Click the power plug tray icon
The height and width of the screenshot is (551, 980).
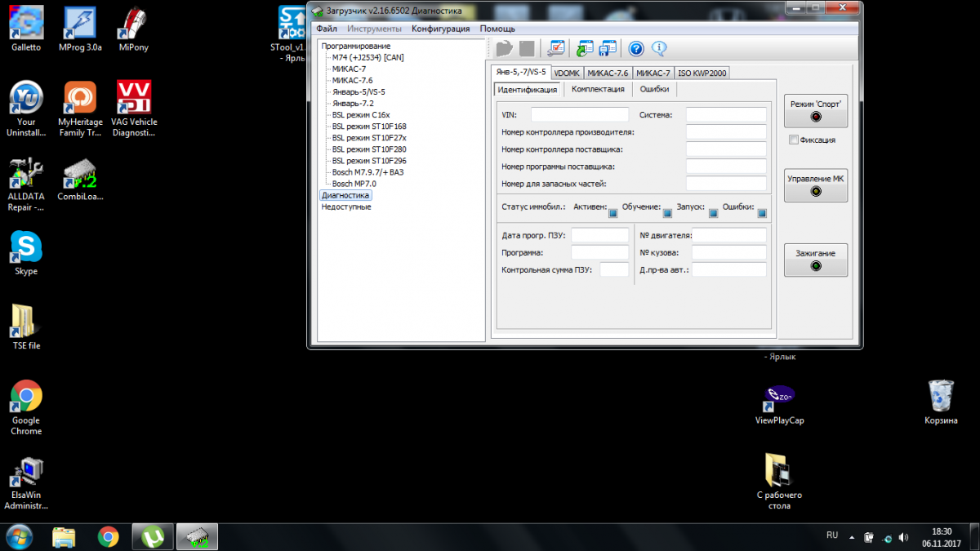870,537
